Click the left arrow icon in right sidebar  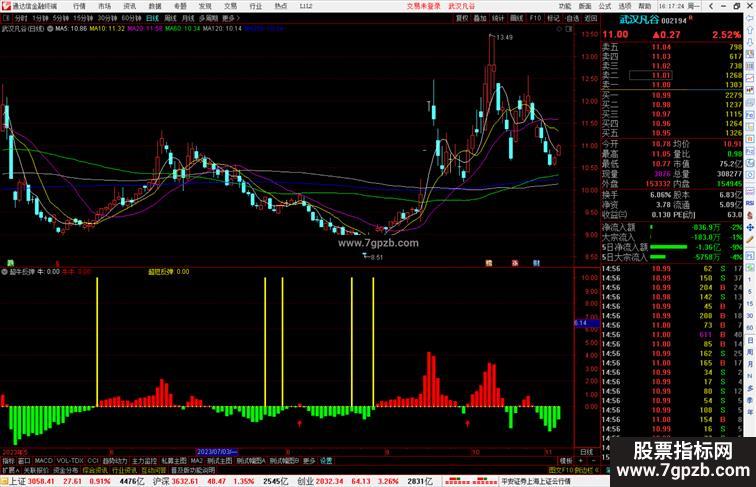pos(750,19)
